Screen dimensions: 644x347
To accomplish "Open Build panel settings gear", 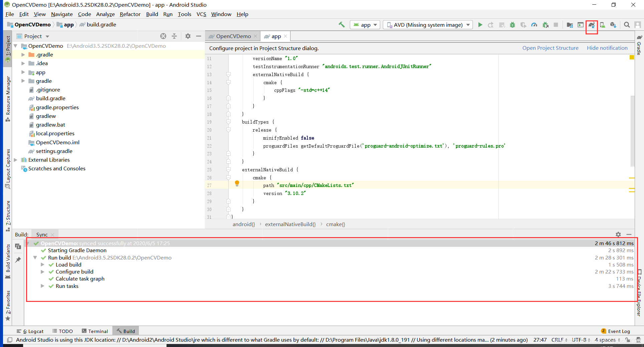I will click(618, 234).
